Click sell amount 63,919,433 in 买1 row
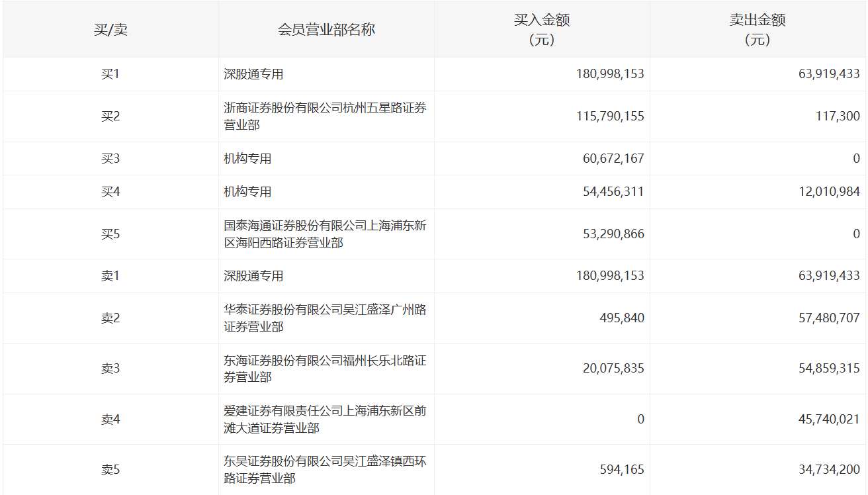The image size is (868, 495). (x=829, y=74)
